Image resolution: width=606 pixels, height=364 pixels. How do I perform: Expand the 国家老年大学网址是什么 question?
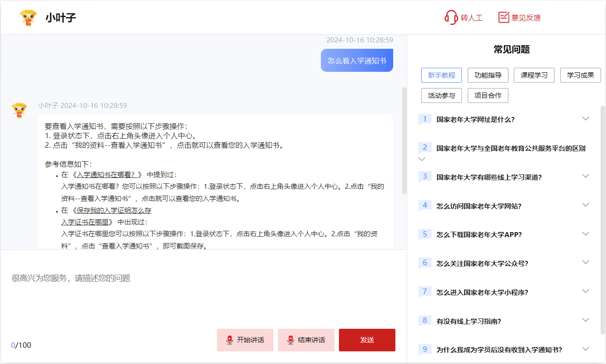click(x=586, y=119)
